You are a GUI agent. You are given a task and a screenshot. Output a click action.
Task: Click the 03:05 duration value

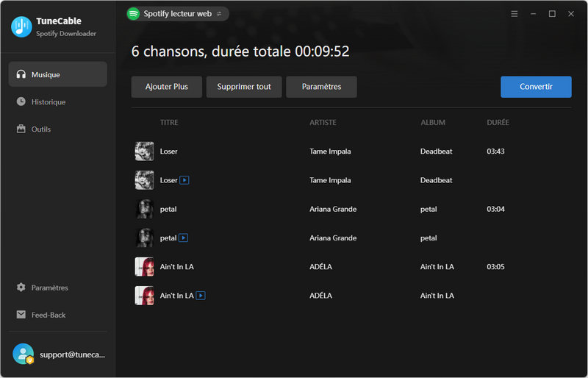pyautogui.click(x=495, y=267)
